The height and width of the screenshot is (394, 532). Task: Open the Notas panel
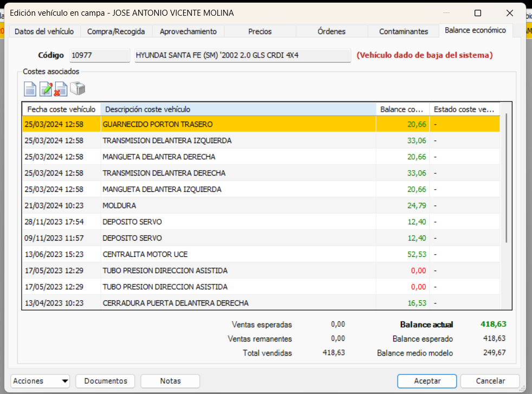pos(170,381)
